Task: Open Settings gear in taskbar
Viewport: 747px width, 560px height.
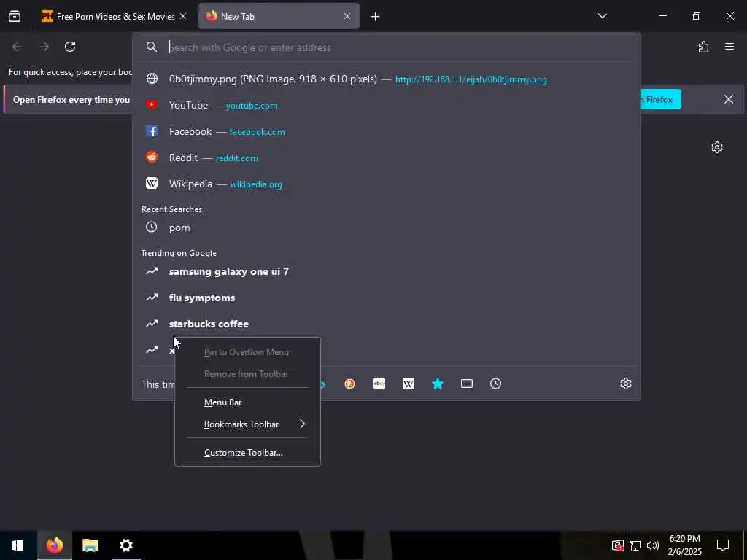Action: (125, 545)
